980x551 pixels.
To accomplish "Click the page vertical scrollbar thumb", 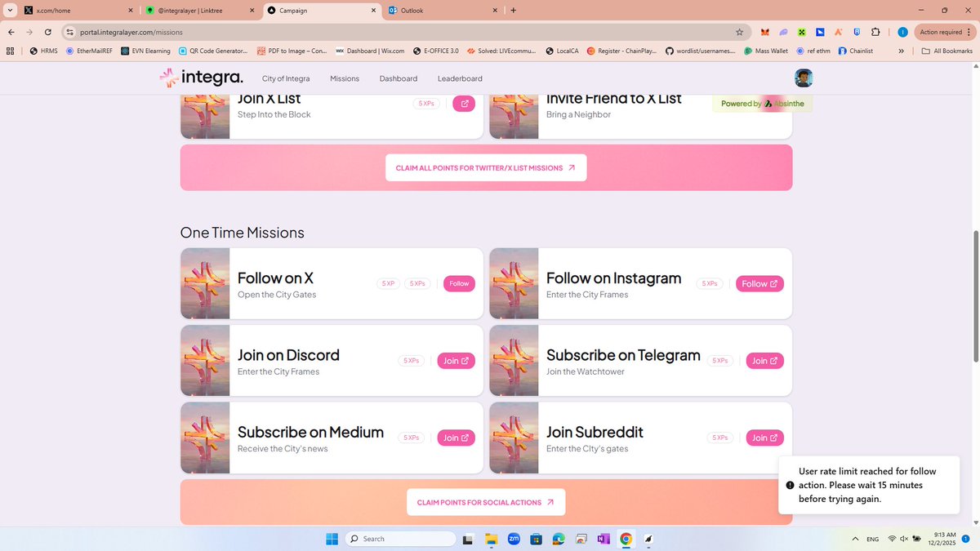I will click(975, 295).
